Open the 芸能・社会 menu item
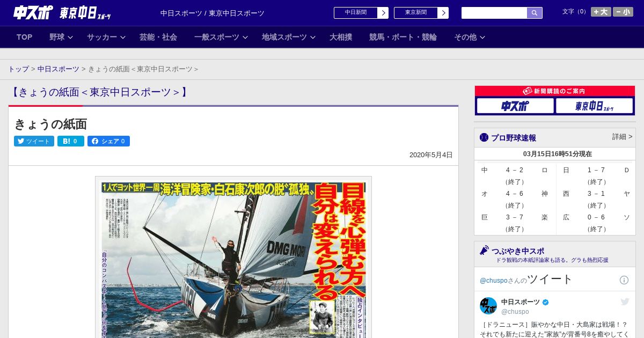 (x=158, y=37)
